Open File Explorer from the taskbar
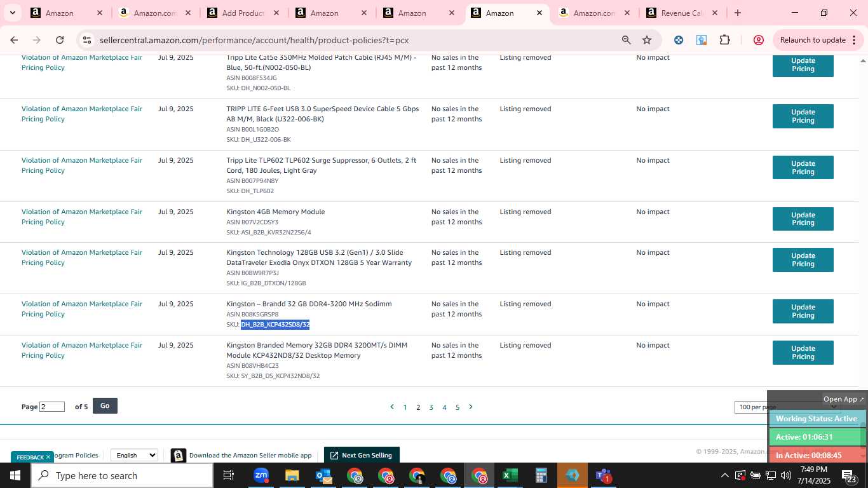 click(x=292, y=475)
